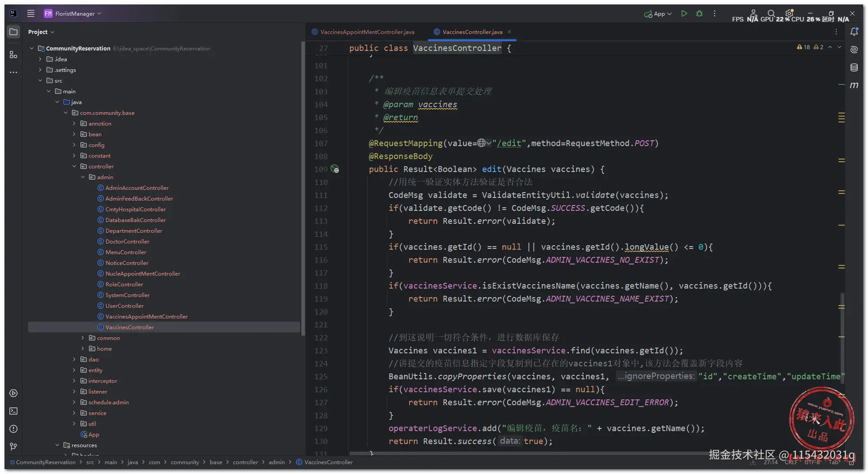The height and width of the screenshot is (474, 868).
Task: Open the Problems tool window
Action: 13,429
